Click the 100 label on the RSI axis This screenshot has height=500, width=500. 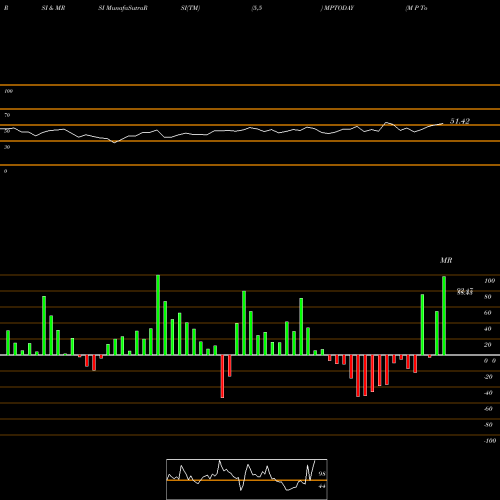8,91
